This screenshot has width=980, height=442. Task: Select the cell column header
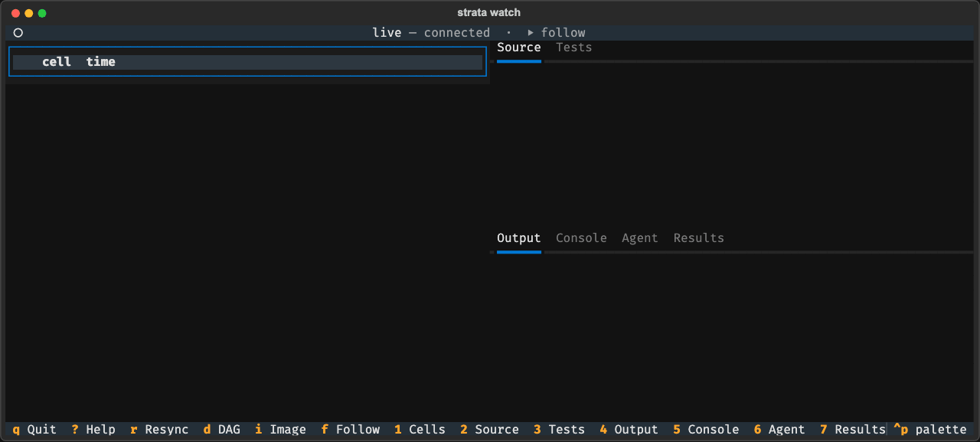(57, 62)
